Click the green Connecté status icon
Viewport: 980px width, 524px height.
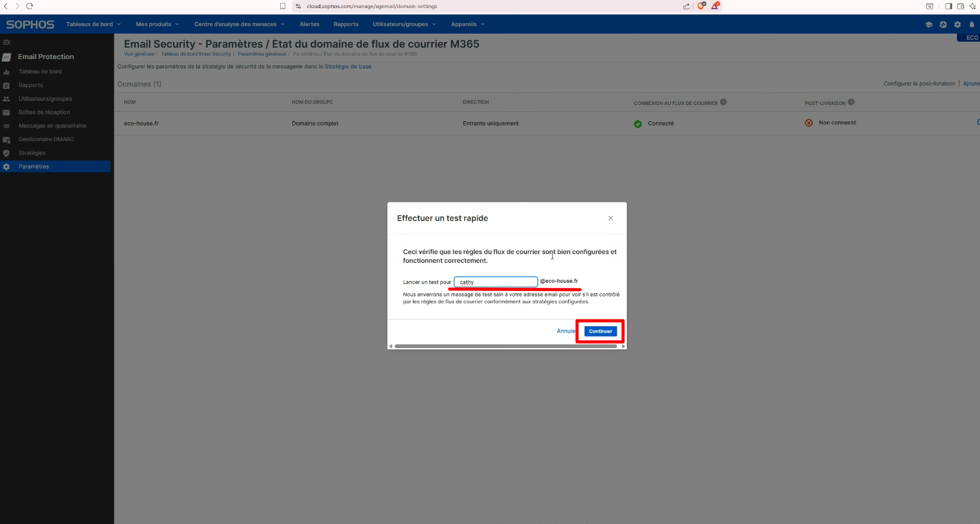[637, 124]
